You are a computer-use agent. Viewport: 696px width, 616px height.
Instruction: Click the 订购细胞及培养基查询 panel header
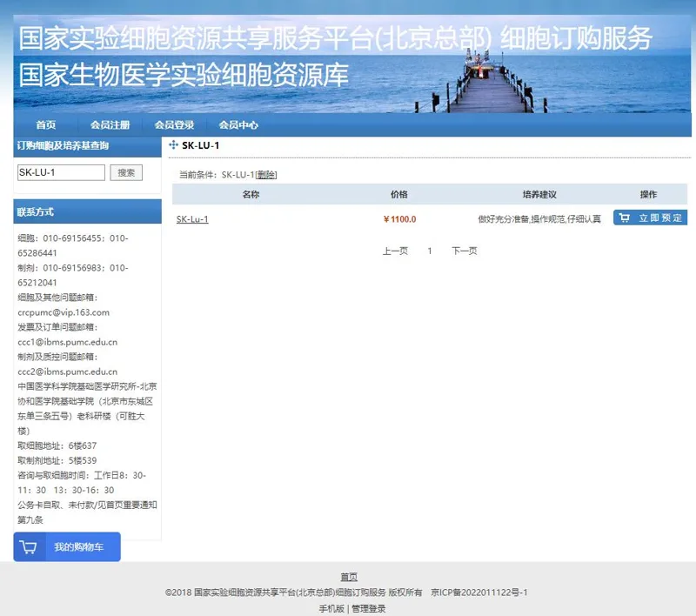pyautogui.click(x=88, y=145)
